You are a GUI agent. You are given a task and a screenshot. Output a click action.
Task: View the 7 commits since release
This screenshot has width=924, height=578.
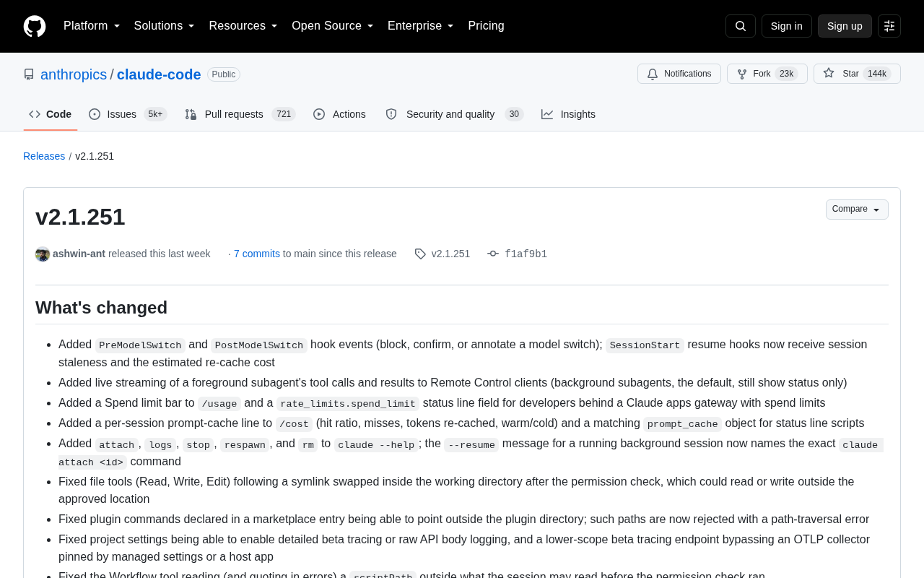(x=257, y=254)
